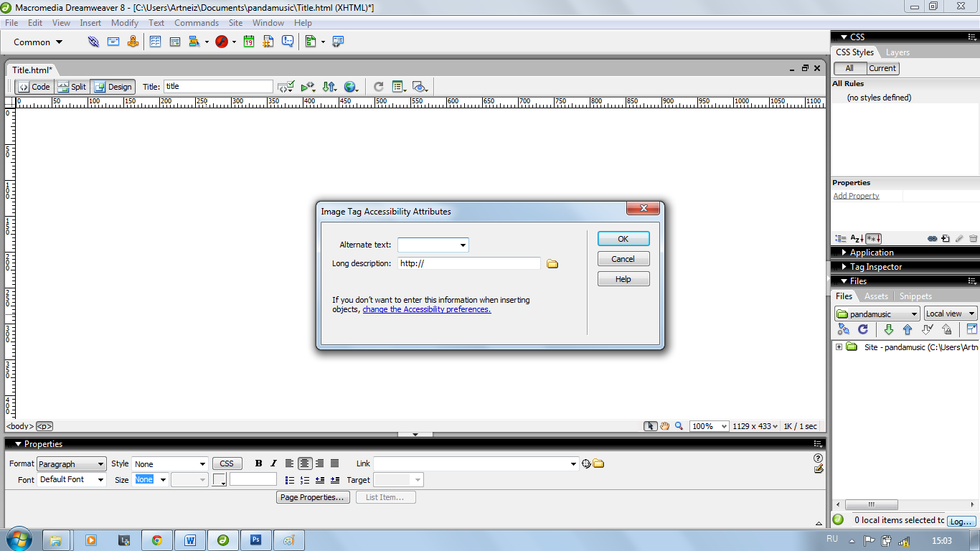Click the blue Put File(s) arrow
Image resolution: width=980 pixels, height=551 pixels.
coord(908,329)
